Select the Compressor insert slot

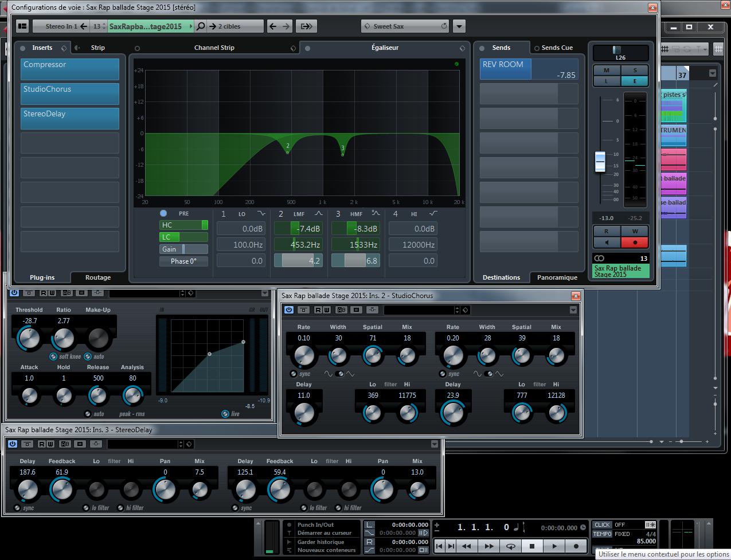tap(70, 69)
